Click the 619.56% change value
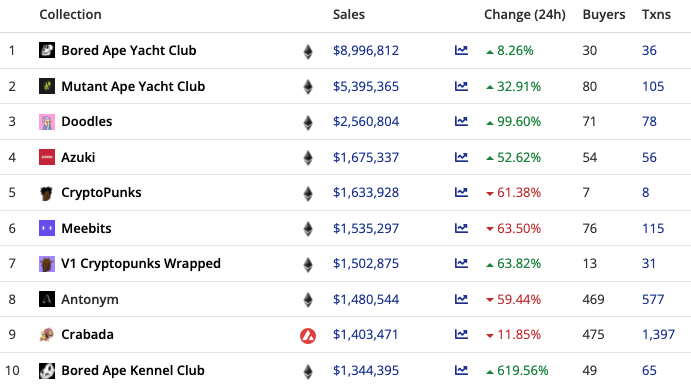Screen dimensions: 691x387 522,370
